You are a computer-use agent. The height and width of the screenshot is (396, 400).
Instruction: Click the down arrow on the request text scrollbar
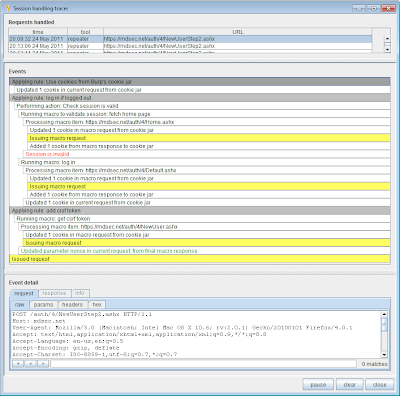tap(384, 355)
